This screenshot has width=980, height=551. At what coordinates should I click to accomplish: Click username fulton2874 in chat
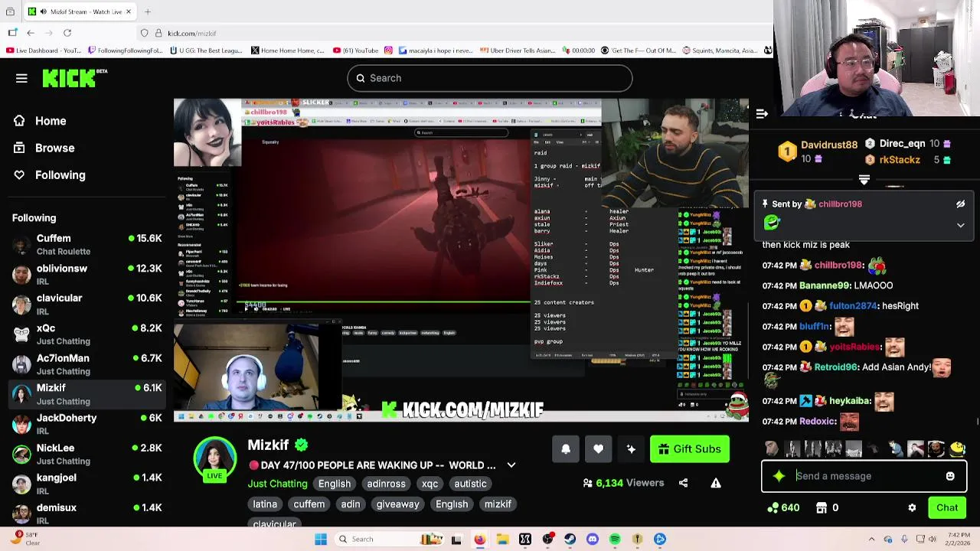853,306
